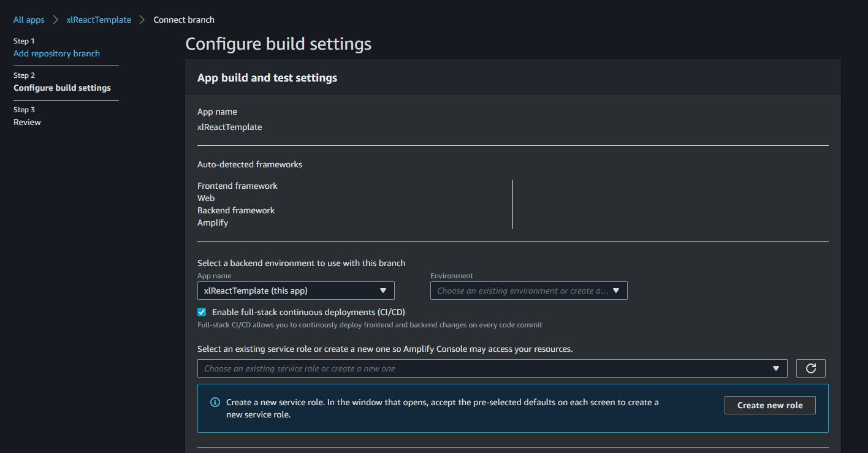Open the xlReactTemplate (this app) dropdown
868x453 pixels.
(x=295, y=290)
